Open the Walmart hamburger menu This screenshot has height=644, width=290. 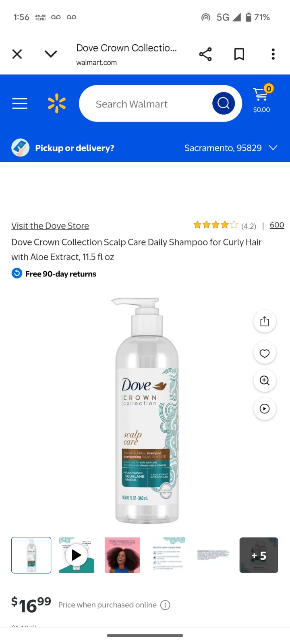(20, 104)
